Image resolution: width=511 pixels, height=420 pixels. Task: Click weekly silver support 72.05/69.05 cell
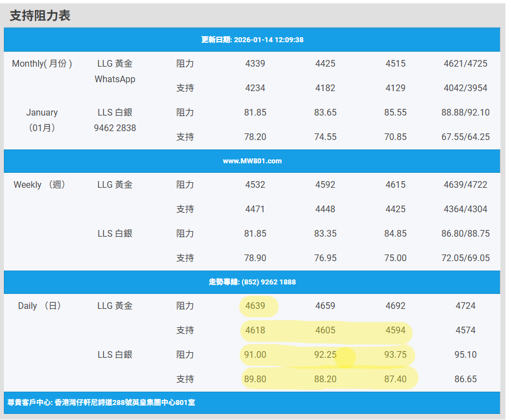coord(465,258)
